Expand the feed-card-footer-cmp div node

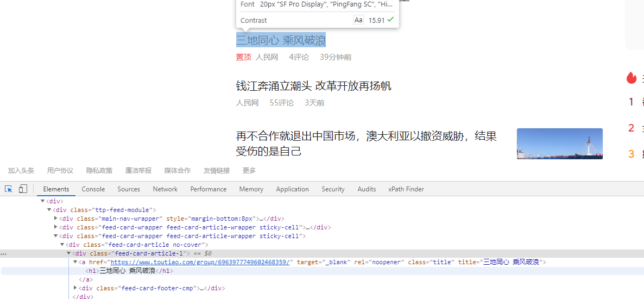[75, 288]
